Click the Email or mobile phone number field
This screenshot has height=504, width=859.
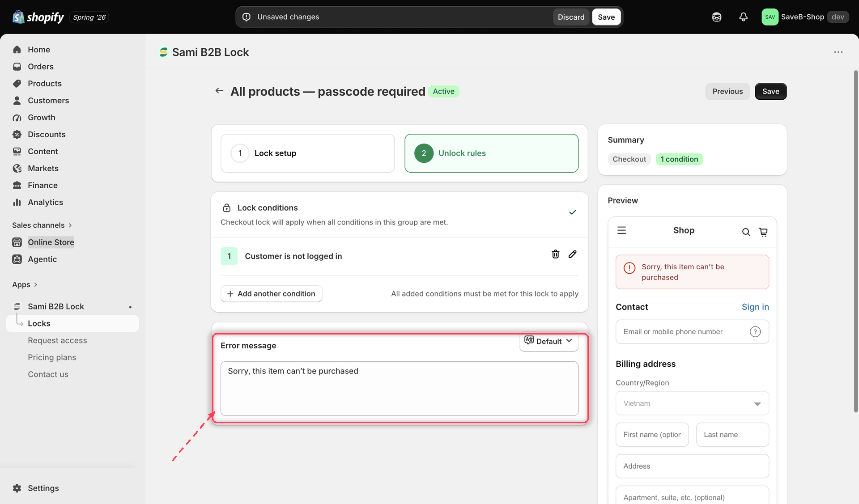click(692, 332)
